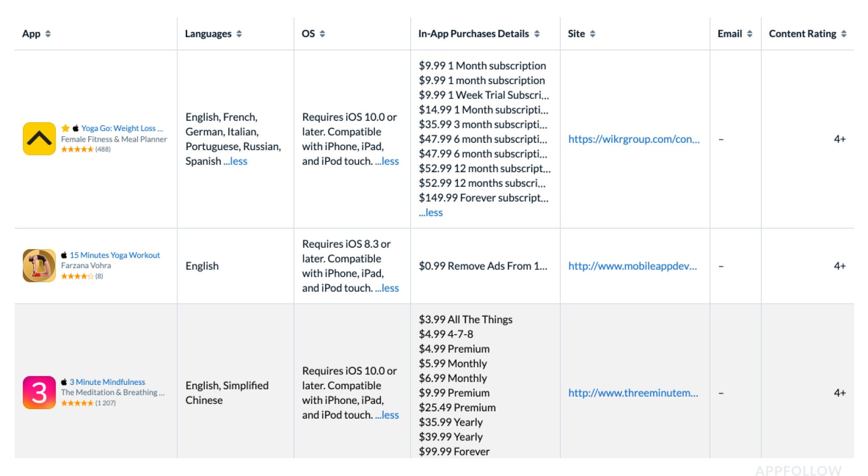Viewport: 868px width, 476px height.
Task: Collapse Yoga Go in-app purchases list
Action: coord(431,212)
